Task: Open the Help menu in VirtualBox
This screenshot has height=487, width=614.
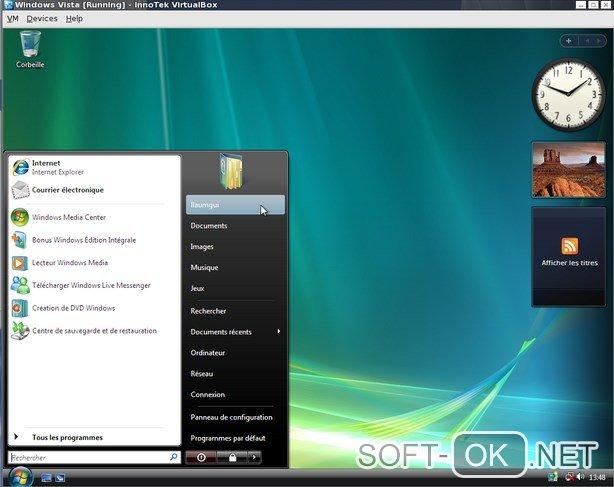Action: (74, 18)
